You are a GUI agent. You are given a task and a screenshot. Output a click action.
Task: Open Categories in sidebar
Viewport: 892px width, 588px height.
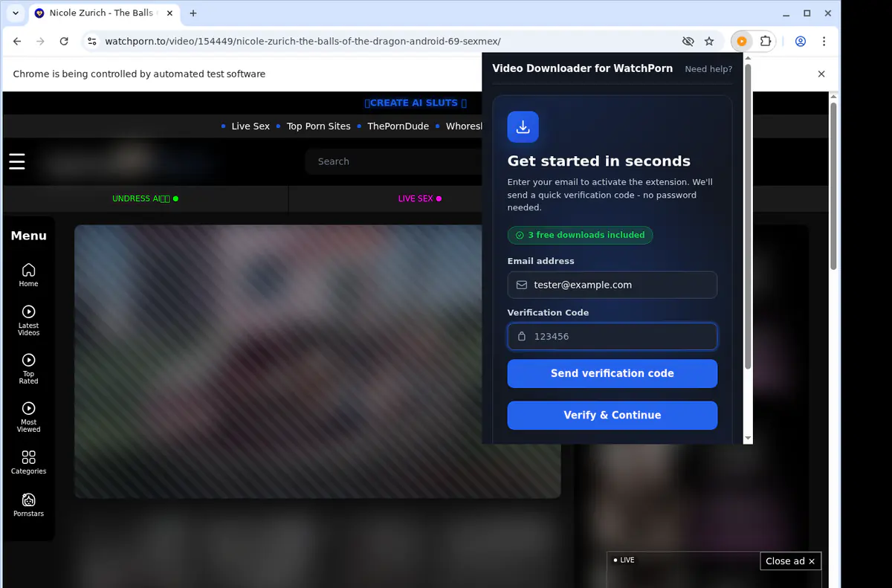28,462
